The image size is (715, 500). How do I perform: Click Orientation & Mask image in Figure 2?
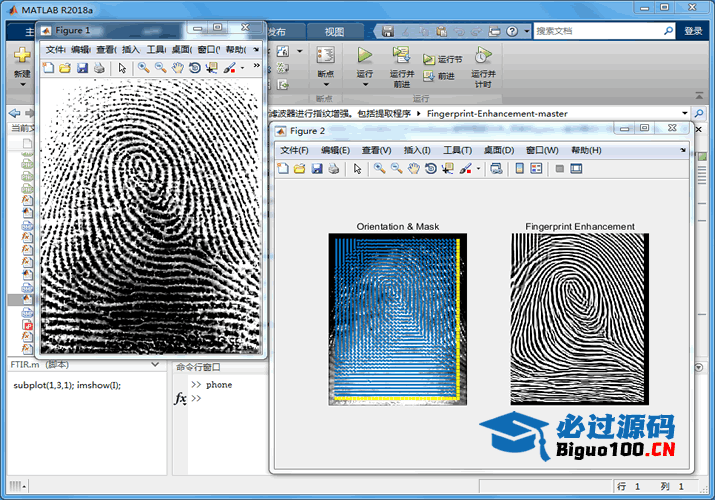(398, 320)
